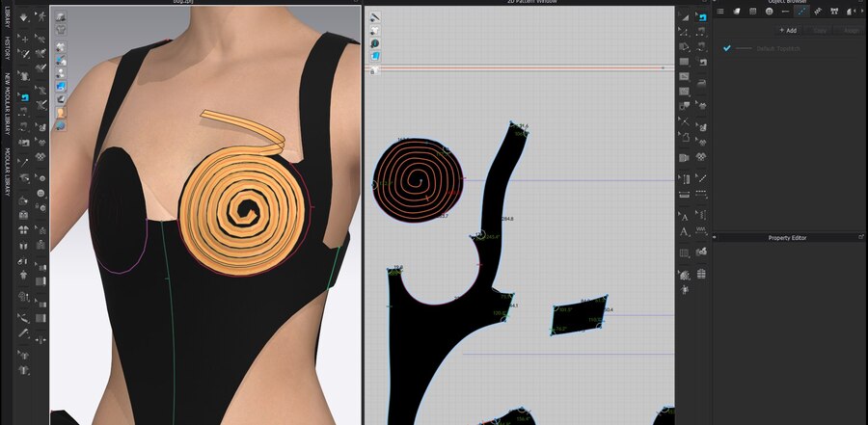The image size is (868, 425).
Task: Open the LIBRARY side tab
Action: (7, 18)
